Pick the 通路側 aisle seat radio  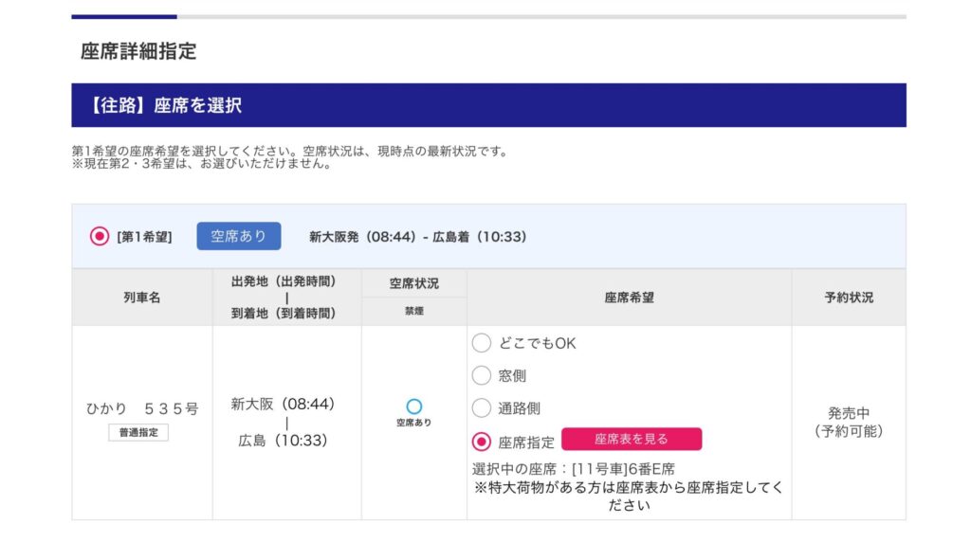482,408
